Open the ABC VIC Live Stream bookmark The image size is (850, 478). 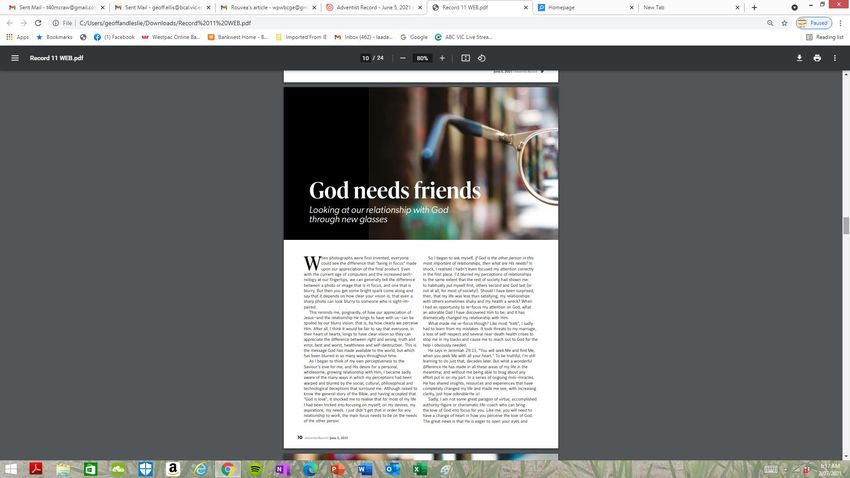click(x=463, y=37)
